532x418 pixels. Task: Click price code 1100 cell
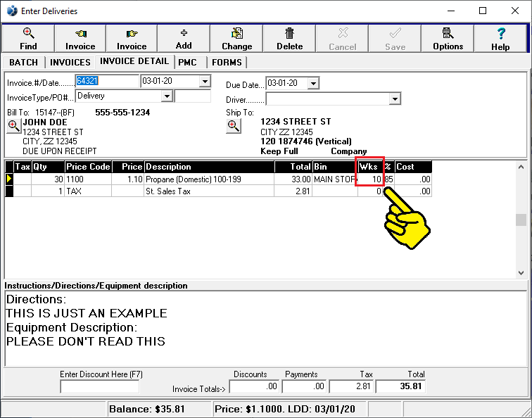click(x=88, y=179)
